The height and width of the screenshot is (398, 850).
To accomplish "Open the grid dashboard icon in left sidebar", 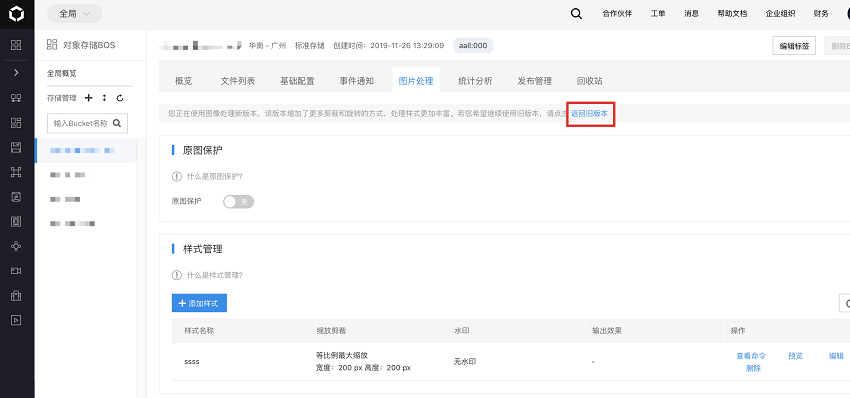I will [x=16, y=45].
